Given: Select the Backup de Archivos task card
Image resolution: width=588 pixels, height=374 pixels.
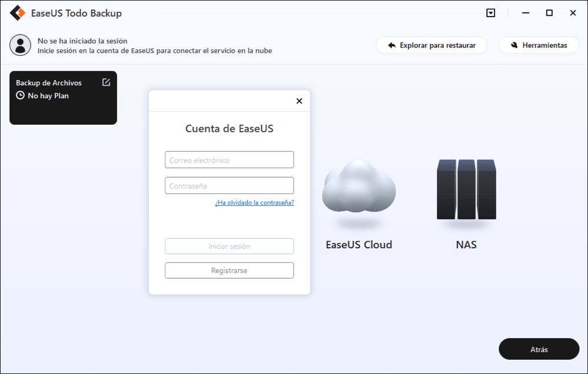Looking at the screenshot, I should [63, 98].
